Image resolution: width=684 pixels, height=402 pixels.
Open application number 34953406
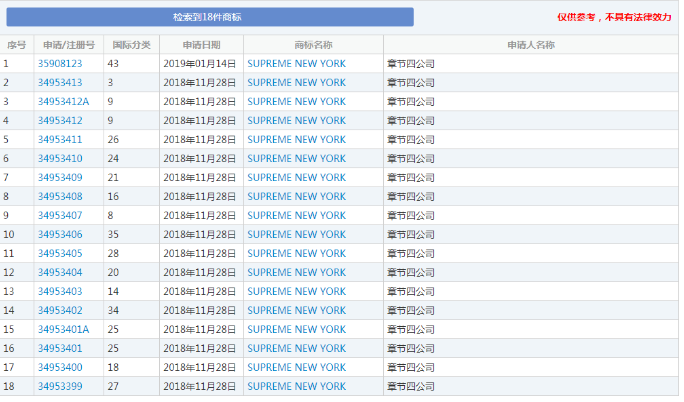(60, 234)
